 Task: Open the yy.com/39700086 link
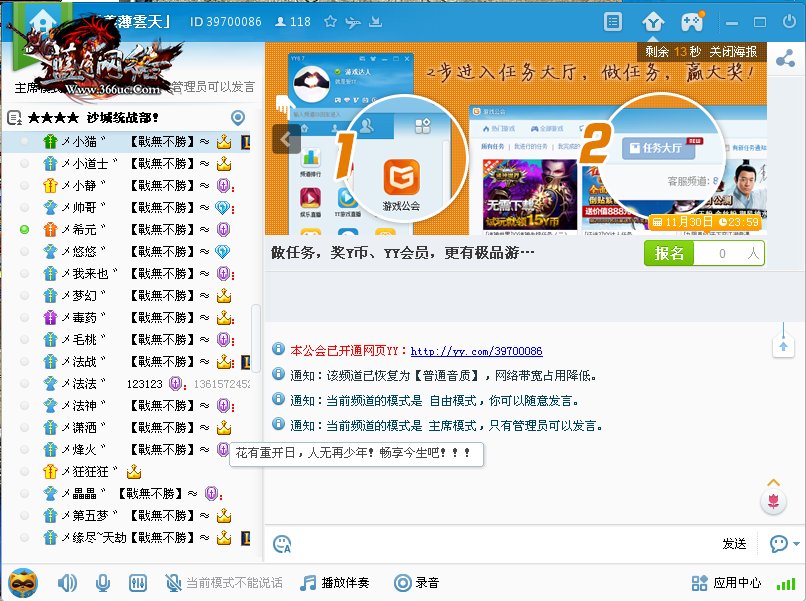pyautogui.click(x=476, y=352)
